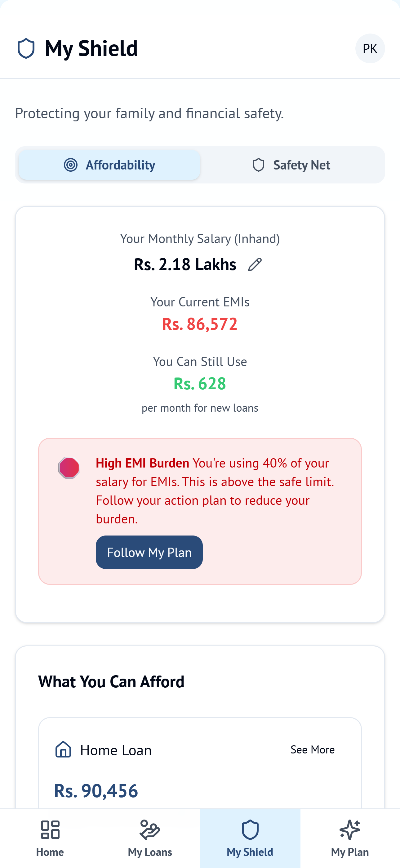Tap the Rs. 2.18 Lakhs salary value
Viewport: 400px width, 868px height.
pos(184,264)
